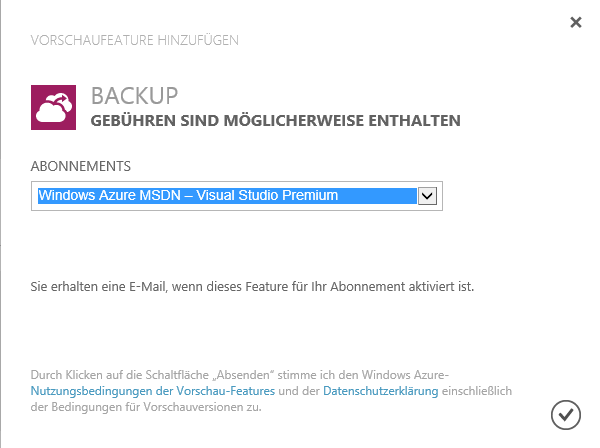Click the Vorschaufeature hinzufügen dialog title
600x448 pixels.
click(135, 41)
